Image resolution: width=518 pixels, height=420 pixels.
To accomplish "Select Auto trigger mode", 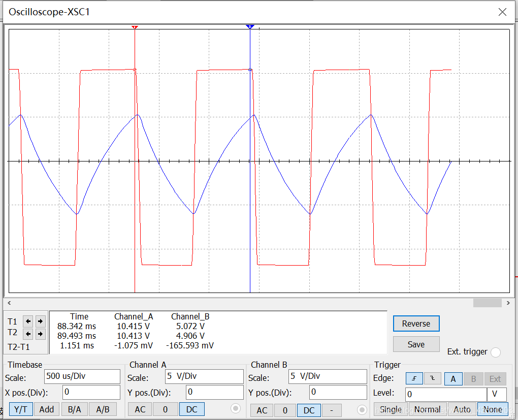I will point(462,409).
